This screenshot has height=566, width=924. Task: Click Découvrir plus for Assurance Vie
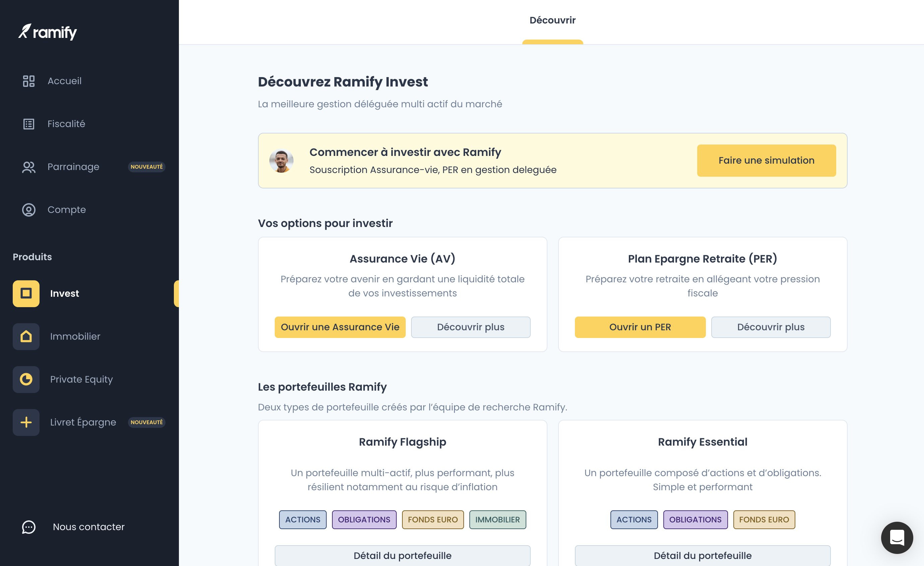[x=471, y=327]
